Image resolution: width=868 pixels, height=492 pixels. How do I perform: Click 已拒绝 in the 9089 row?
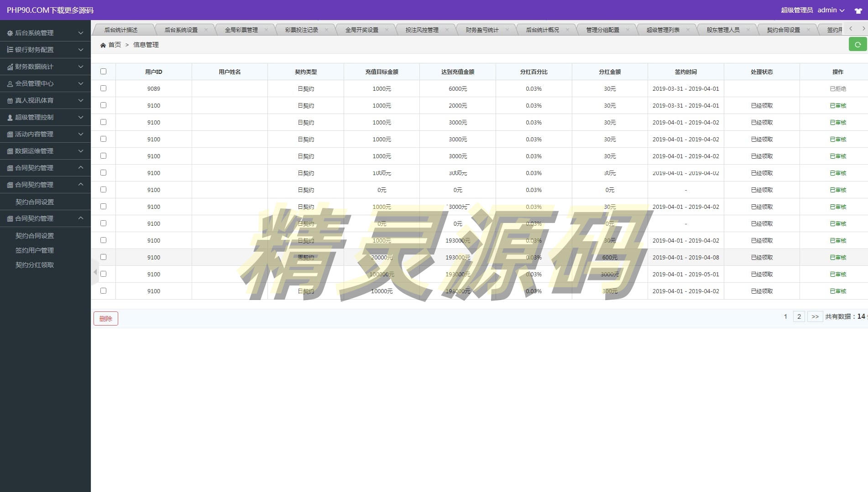[838, 88]
